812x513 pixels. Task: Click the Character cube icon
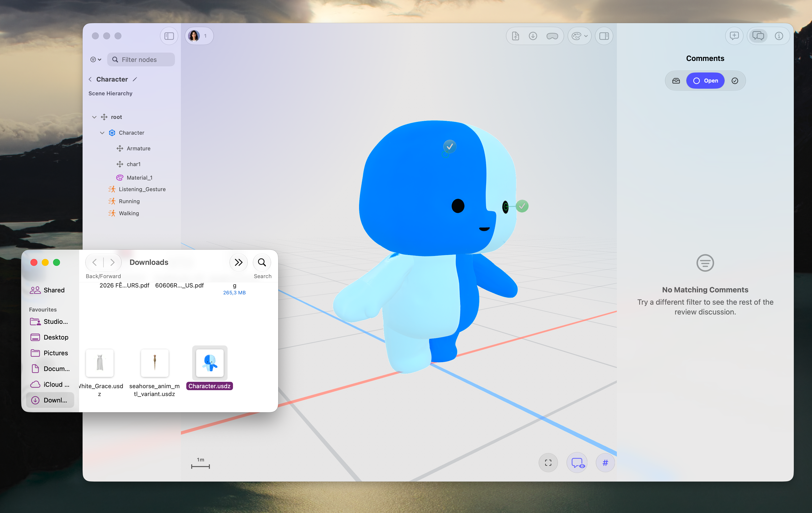click(112, 133)
